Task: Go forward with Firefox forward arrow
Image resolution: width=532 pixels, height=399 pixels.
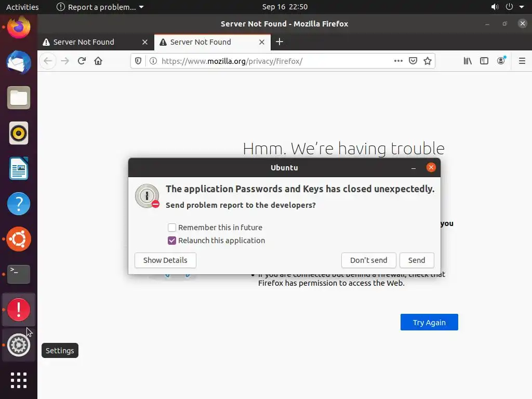Action: pos(65,61)
